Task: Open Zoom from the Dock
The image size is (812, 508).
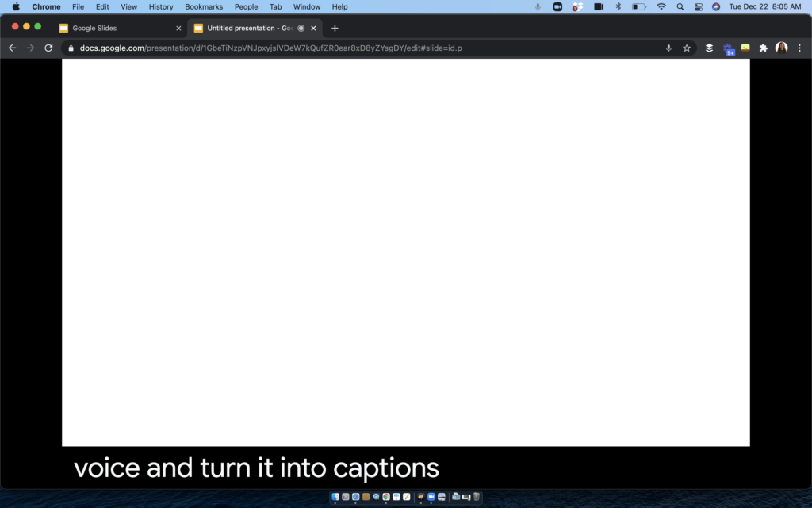Action: 431,498
